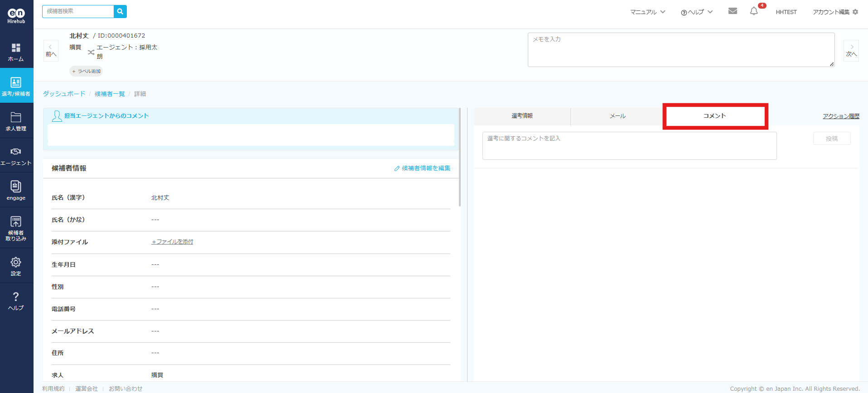Click the Hirehub logo icon

pyautogui.click(x=16, y=15)
